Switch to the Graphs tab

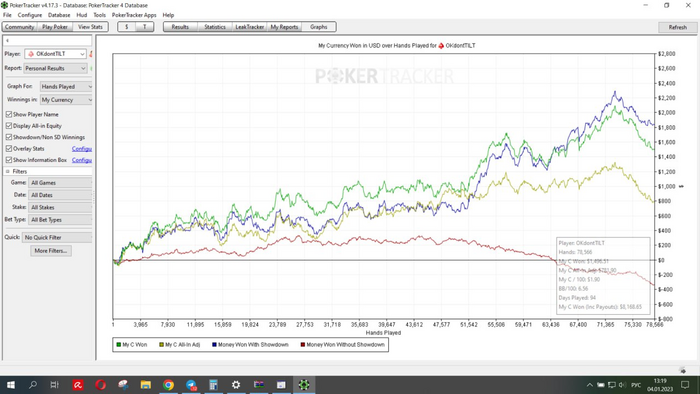pyautogui.click(x=319, y=27)
